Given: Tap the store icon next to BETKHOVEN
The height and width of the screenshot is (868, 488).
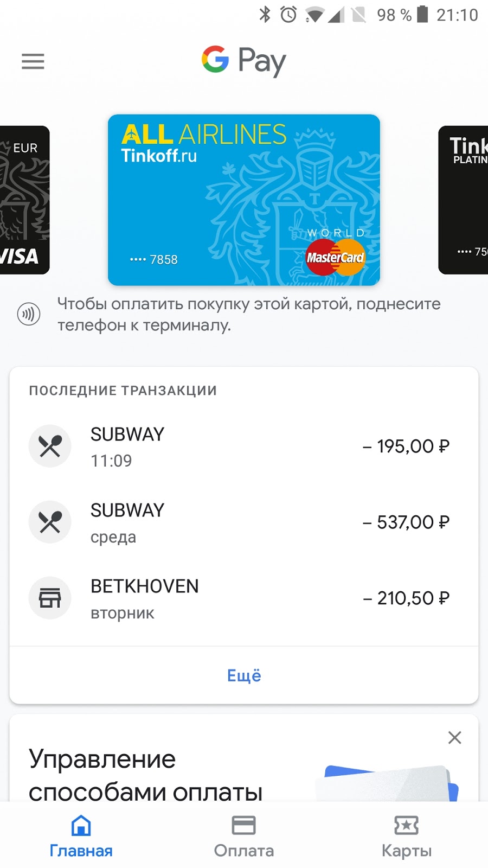Looking at the screenshot, I should [x=50, y=598].
